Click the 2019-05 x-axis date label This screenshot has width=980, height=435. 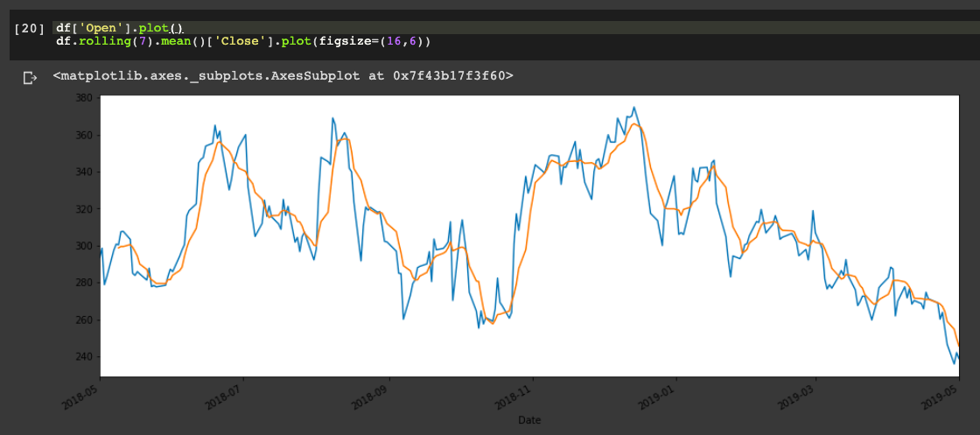point(941,396)
